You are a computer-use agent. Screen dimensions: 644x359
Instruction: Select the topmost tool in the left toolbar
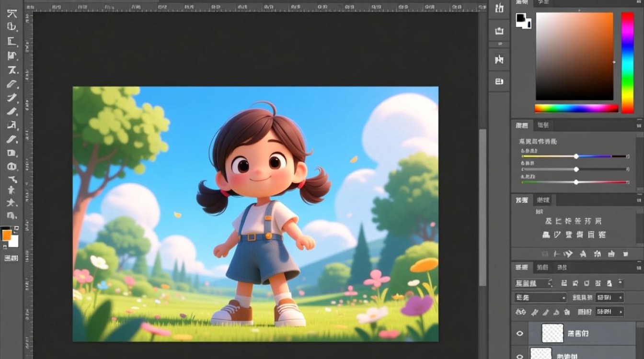12,13
